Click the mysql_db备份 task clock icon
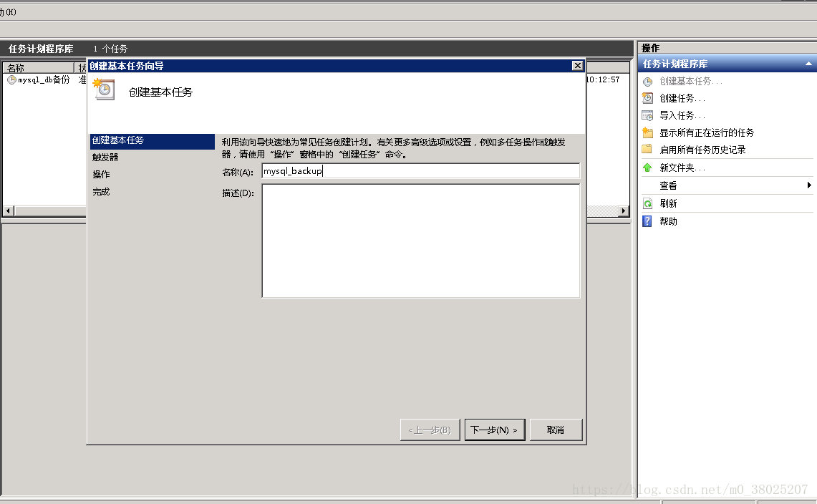 pyautogui.click(x=11, y=79)
